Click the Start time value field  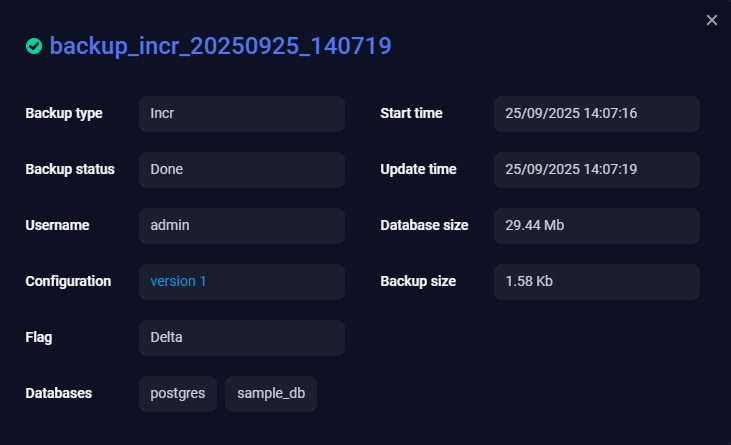597,114
